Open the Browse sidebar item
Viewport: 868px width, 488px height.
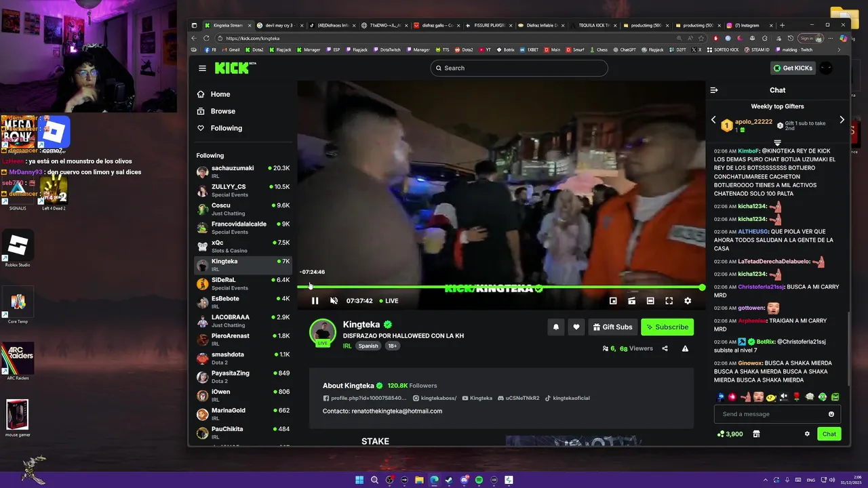click(222, 111)
